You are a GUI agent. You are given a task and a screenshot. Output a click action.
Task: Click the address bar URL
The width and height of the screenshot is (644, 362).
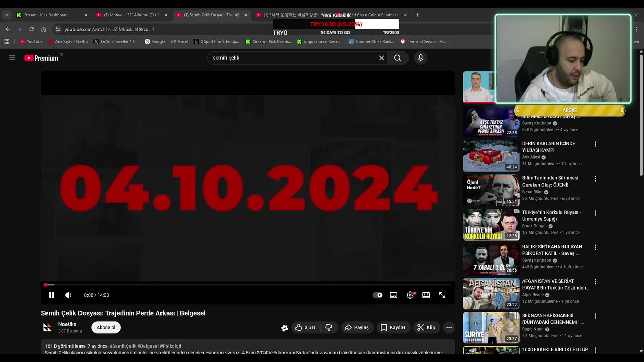tap(109, 29)
